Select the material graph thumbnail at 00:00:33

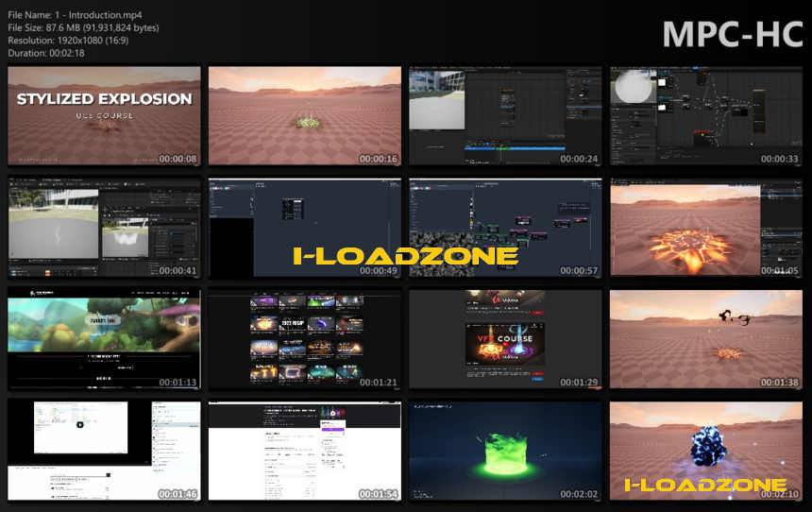tap(706, 116)
